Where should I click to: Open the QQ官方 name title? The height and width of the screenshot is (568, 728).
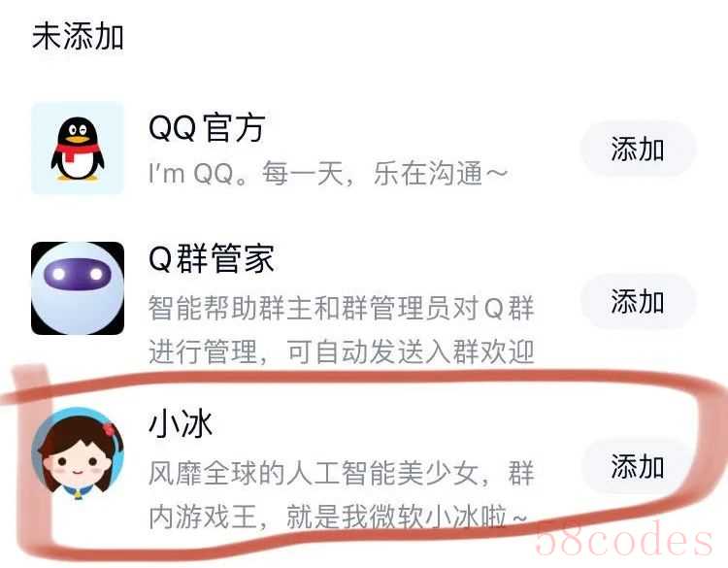point(207,127)
